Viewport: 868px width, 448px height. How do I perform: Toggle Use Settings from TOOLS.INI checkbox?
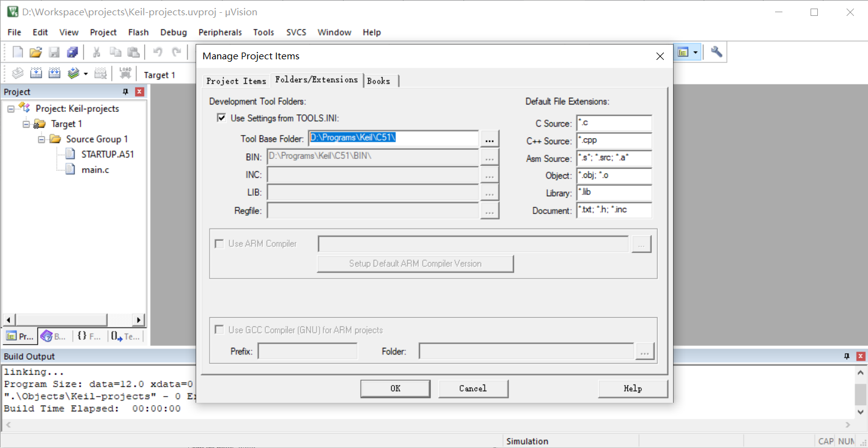[221, 118]
